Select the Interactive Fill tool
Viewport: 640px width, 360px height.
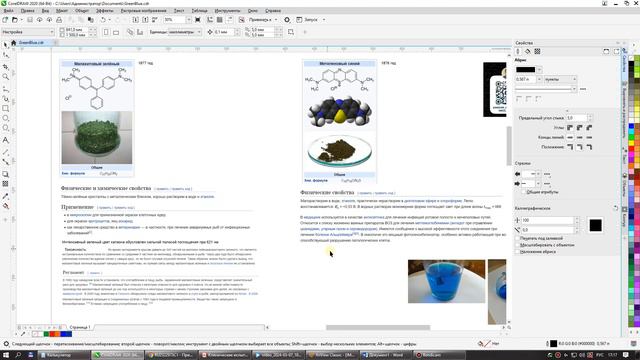coord(5,207)
